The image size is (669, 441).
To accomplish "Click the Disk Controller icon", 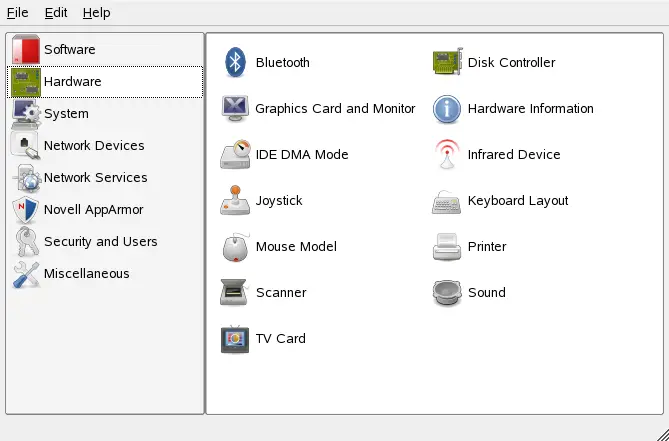I will (447, 62).
